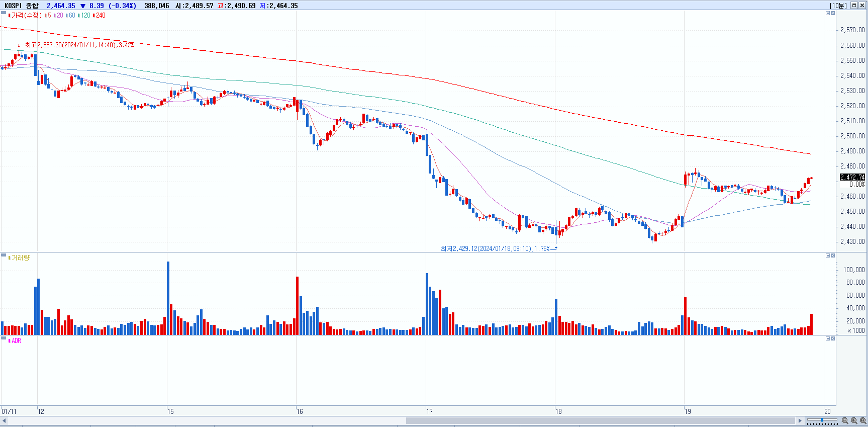Click the 20,000 volume axis label
Screen dimensions: 868x427
[x=855, y=321]
